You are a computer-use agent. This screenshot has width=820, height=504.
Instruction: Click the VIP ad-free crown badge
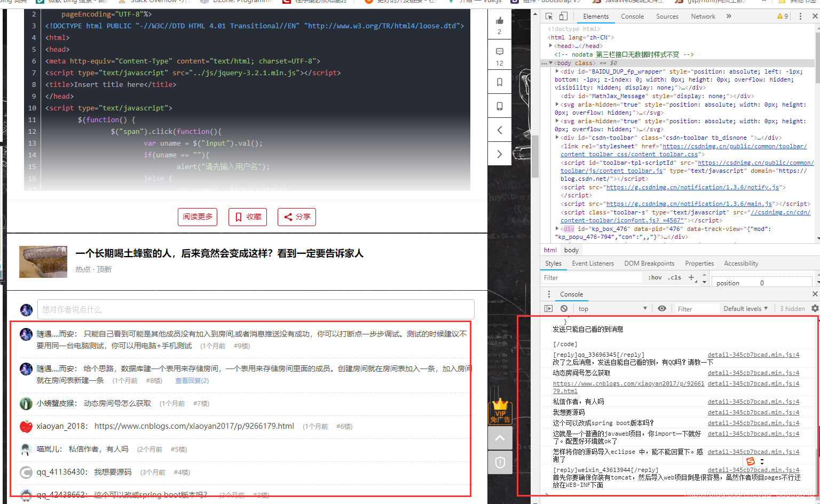pyautogui.click(x=500, y=411)
